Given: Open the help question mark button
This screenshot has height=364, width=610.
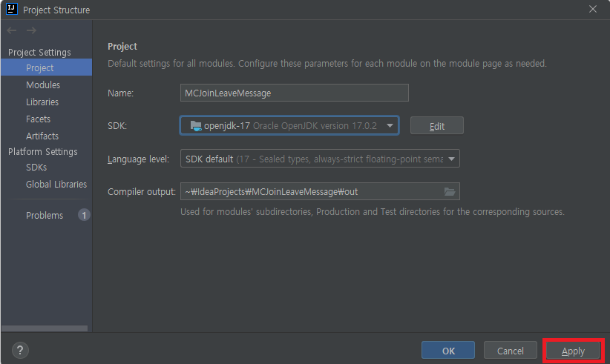Looking at the screenshot, I should (x=20, y=350).
